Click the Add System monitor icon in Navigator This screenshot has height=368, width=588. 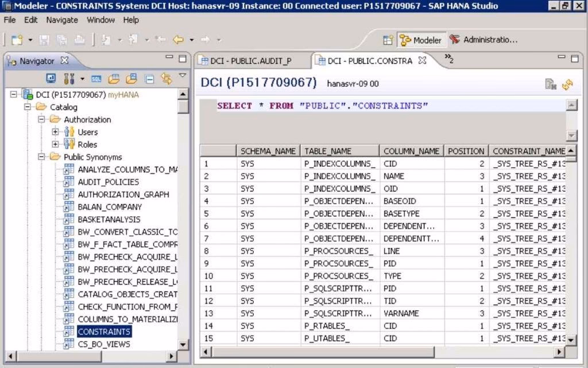(x=51, y=78)
